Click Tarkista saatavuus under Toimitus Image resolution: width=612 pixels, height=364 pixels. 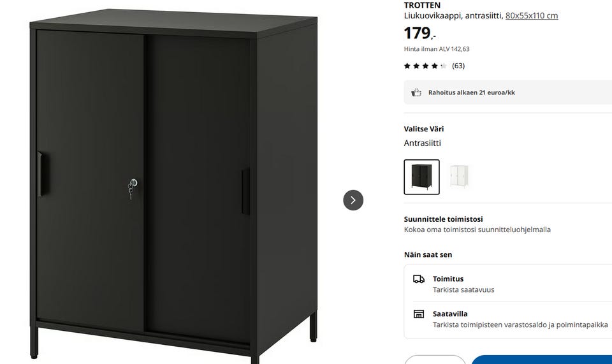tap(463, 290)
